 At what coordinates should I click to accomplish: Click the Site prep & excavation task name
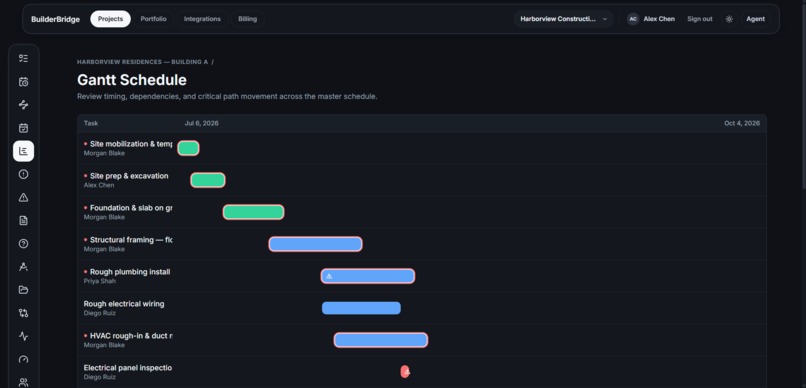pyautogui.click(x=129, y=176)
